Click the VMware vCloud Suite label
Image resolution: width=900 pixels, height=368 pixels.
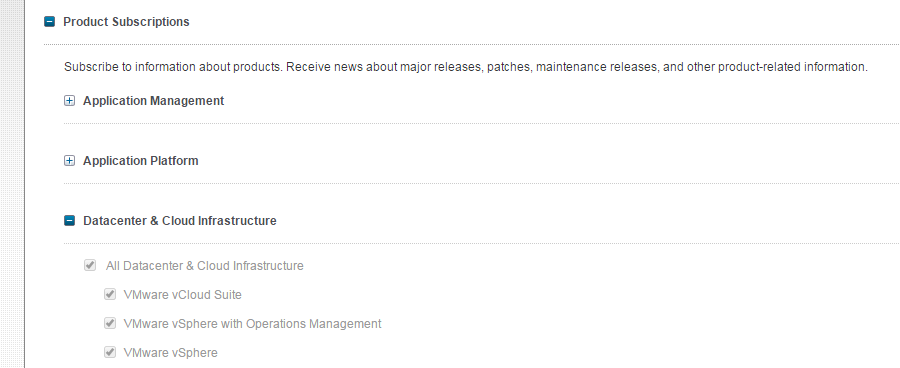(x=183, y=295)
